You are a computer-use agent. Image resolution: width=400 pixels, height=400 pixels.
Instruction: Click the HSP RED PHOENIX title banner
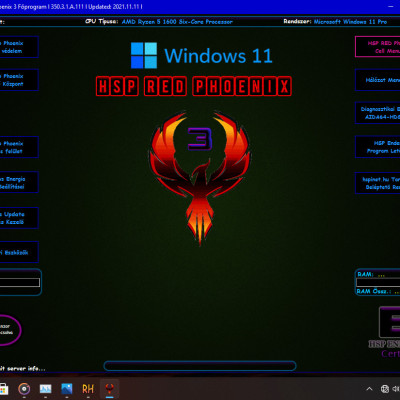194,86
